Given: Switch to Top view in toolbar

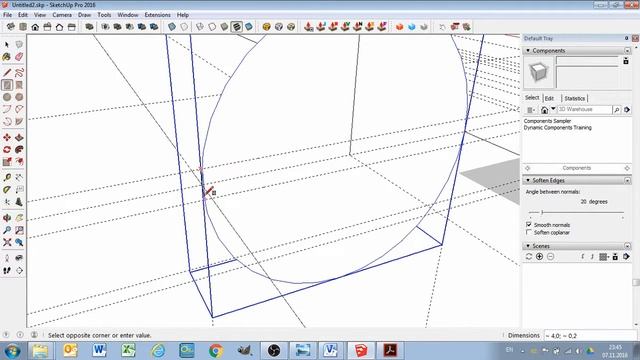Looking at the screenshot, I should [x=23, y=27].
